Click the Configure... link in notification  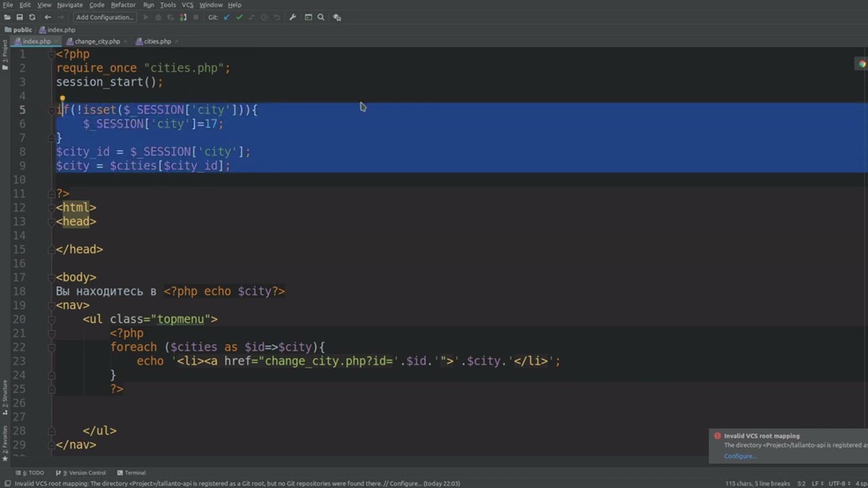tap(739, 456)
